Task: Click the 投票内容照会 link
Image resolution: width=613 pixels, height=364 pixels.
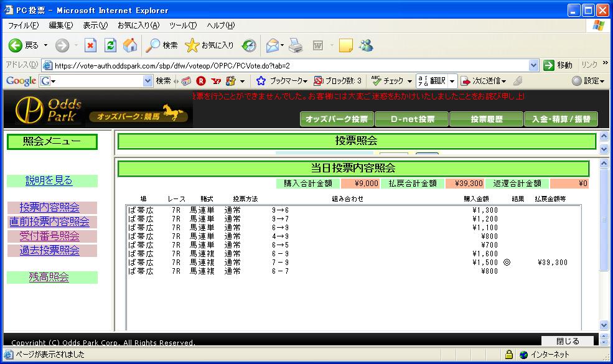Action: click(50, 207)
